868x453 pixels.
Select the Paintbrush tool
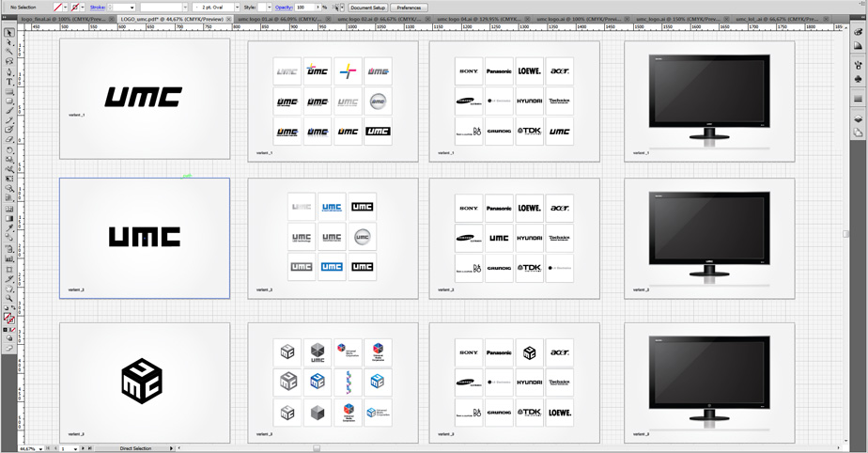(9, 111)
